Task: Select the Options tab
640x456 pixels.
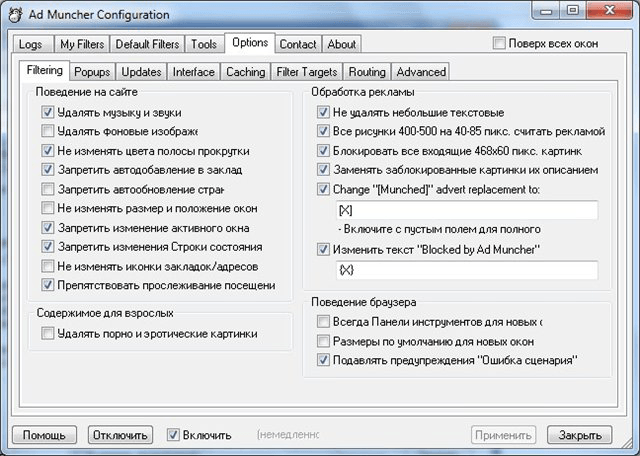Action: coord(250,43)
